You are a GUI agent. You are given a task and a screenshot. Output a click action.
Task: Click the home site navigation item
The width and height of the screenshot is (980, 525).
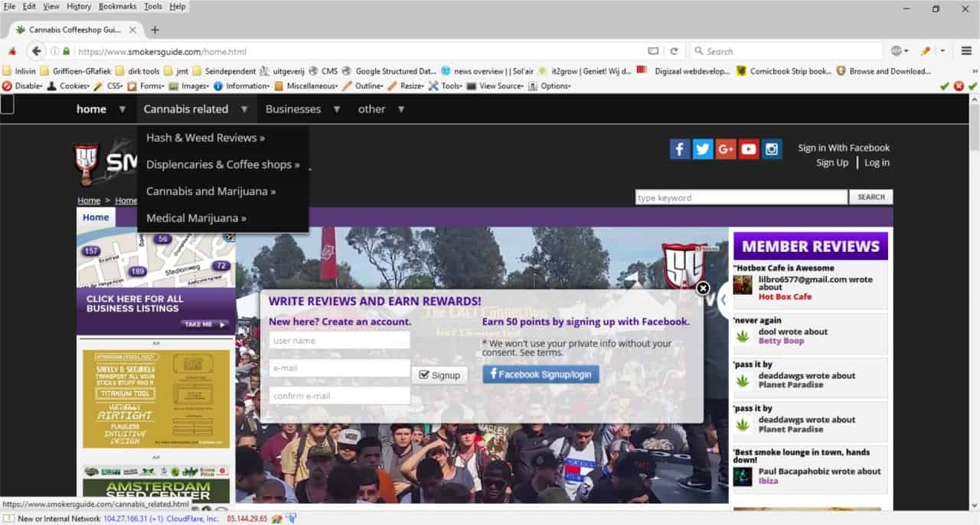[x=91, y=109]
